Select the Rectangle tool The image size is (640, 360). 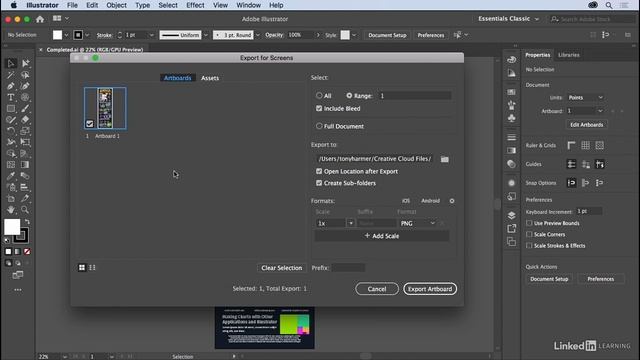click(x=11, y=109)
